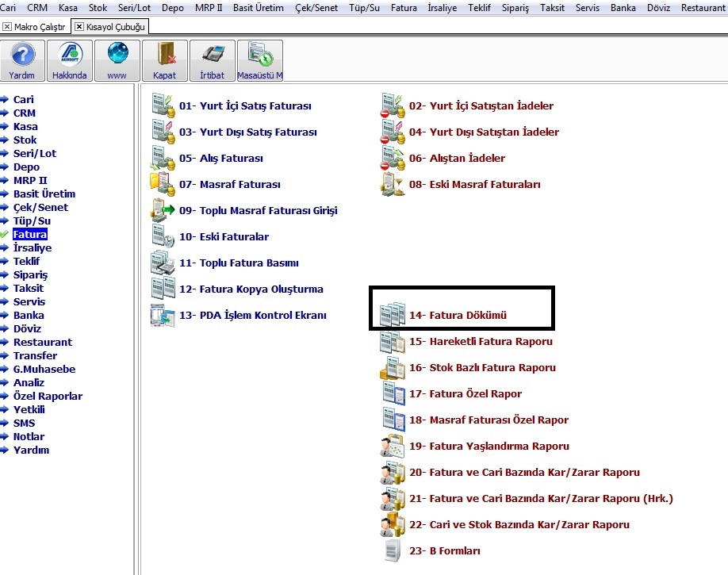Select Seri/Lot in the left module list
The image size is (728, 575).
[35, 153]
